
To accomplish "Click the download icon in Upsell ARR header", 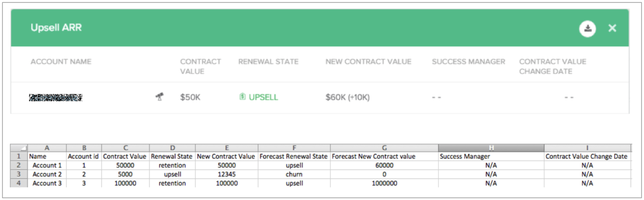I will point(587,28).
